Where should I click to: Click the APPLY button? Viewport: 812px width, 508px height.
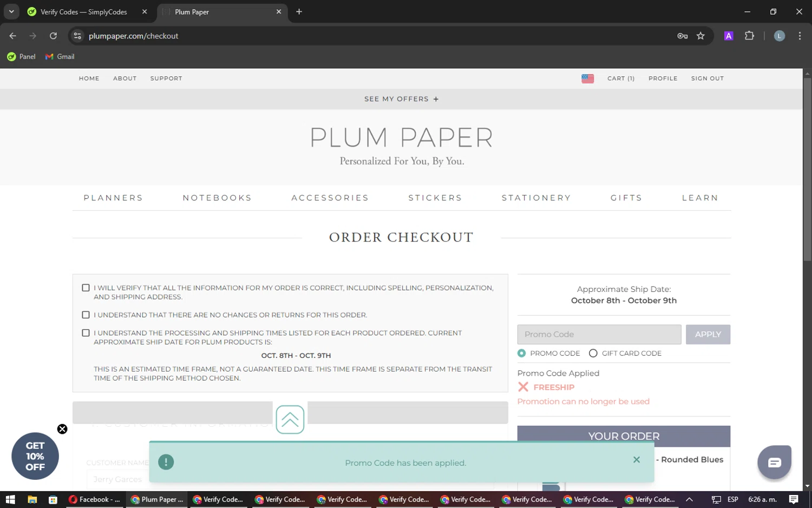point(708,334)
